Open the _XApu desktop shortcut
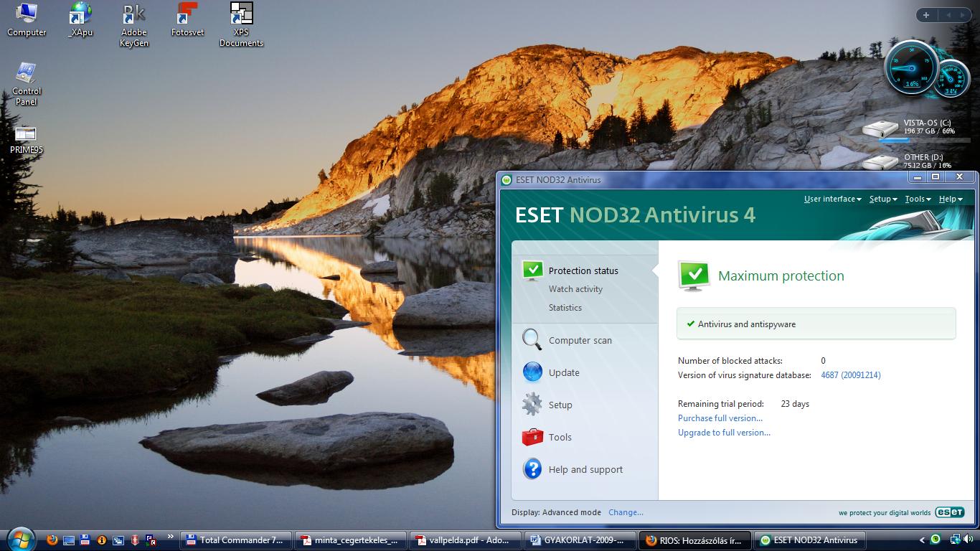This screenshot has width=980, height=551. point(80,19)
